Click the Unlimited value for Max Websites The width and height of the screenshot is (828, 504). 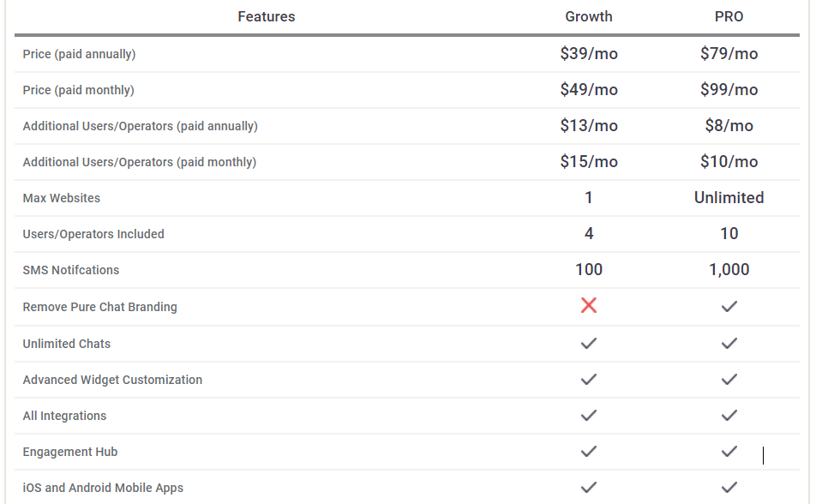[729, 198]
